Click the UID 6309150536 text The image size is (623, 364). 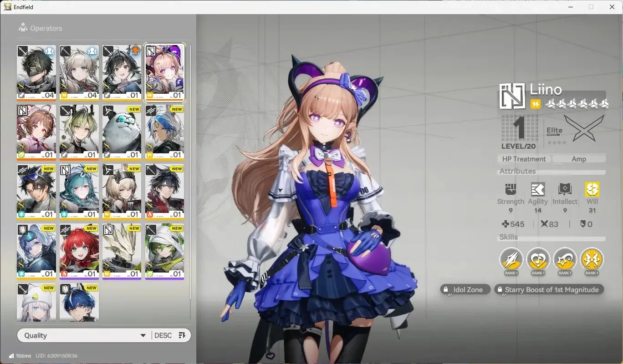56,356
